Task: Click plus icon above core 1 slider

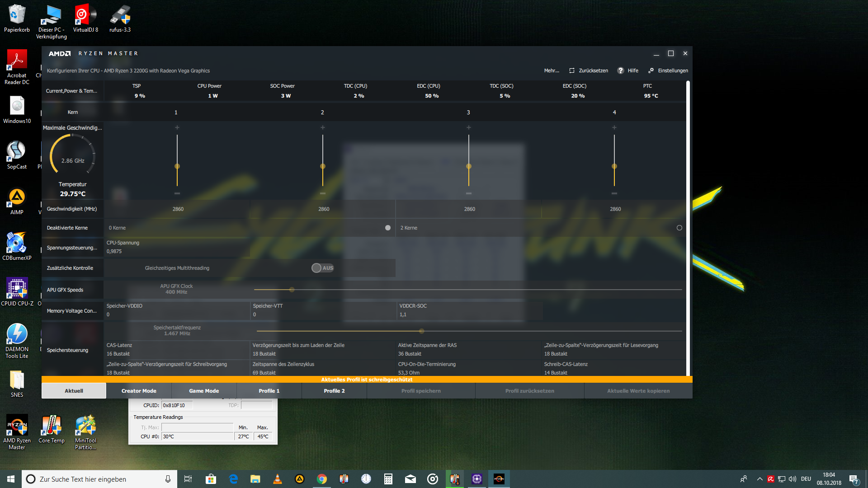Action: 177,128
